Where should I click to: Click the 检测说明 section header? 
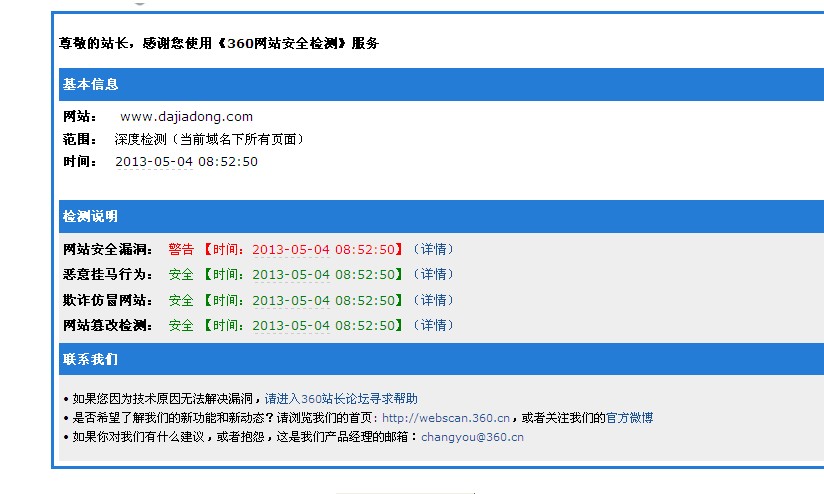91,216
